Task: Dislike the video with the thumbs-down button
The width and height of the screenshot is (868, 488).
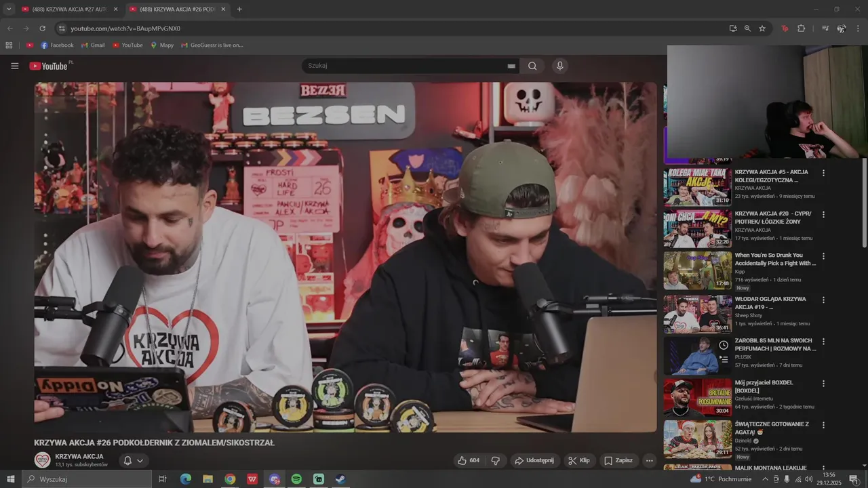Action: 496,460
